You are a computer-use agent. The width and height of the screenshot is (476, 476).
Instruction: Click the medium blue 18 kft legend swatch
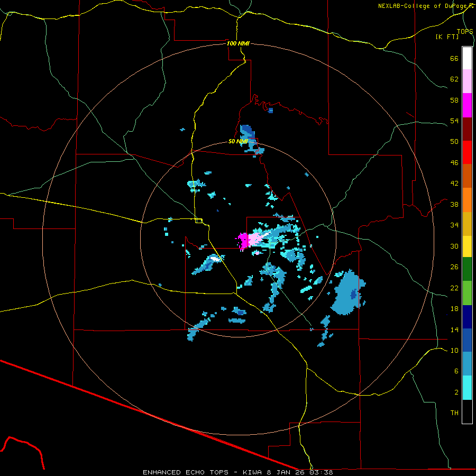[467, 340]
